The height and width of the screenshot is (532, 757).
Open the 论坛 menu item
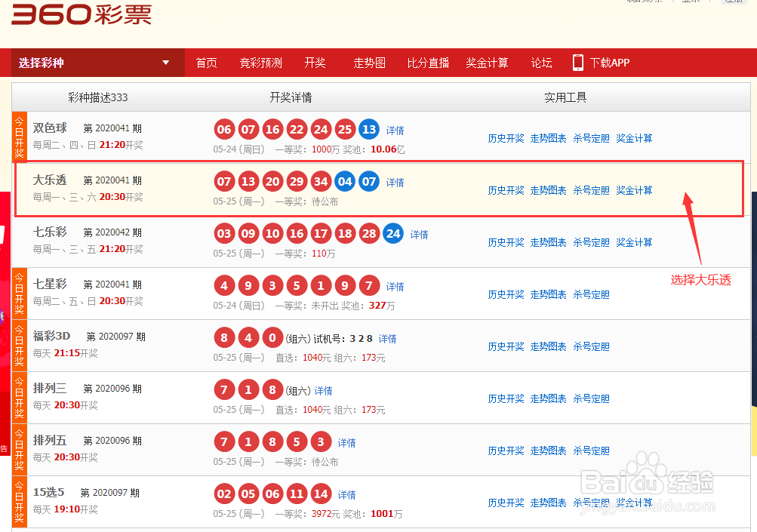pos(542,63)
